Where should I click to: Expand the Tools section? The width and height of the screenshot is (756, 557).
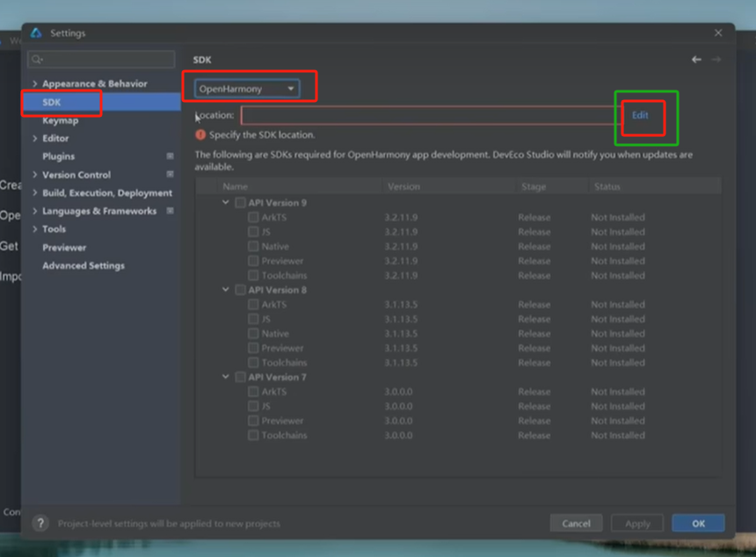point(34,229)
